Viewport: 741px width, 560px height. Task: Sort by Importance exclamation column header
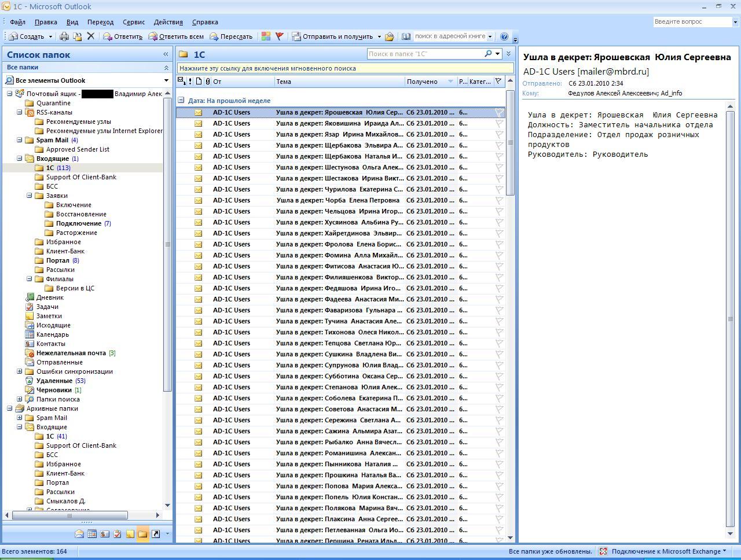point(190,82)
